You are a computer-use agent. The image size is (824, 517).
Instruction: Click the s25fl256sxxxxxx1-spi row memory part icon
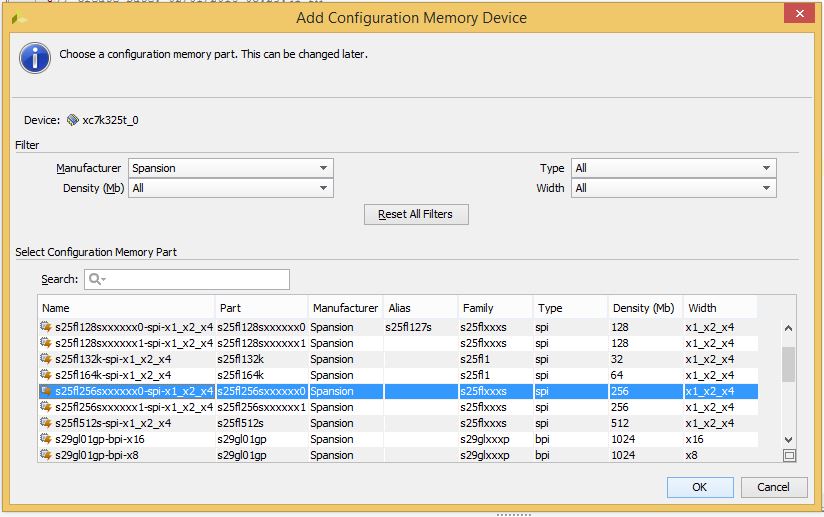(46, 407)
